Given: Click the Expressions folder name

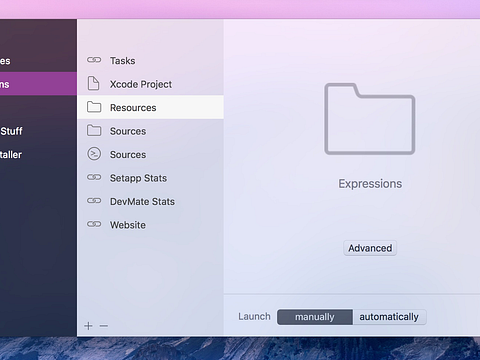Looking at the screenshot, I should click(370, 184).
